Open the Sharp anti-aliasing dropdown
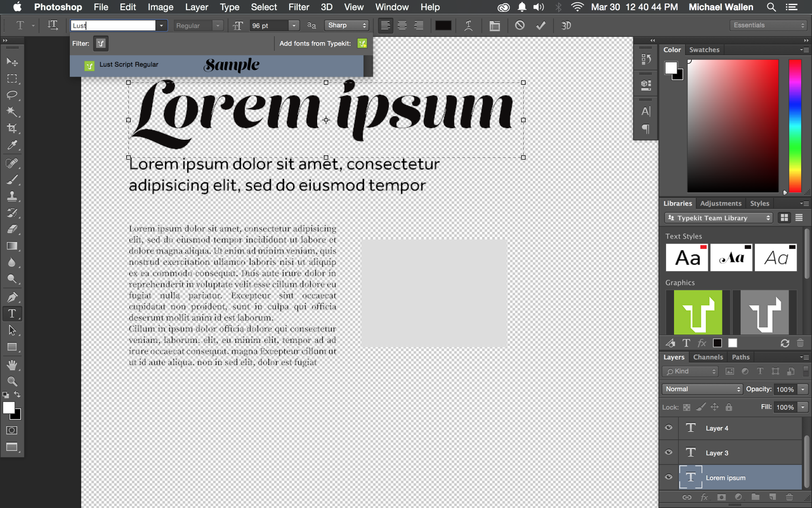 coord(347,25)
